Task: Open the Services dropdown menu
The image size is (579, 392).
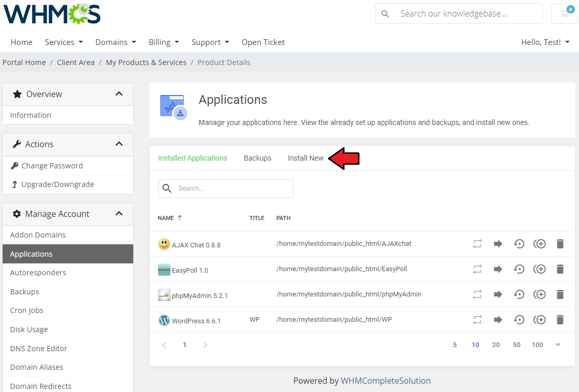Action: pos(64,42)
